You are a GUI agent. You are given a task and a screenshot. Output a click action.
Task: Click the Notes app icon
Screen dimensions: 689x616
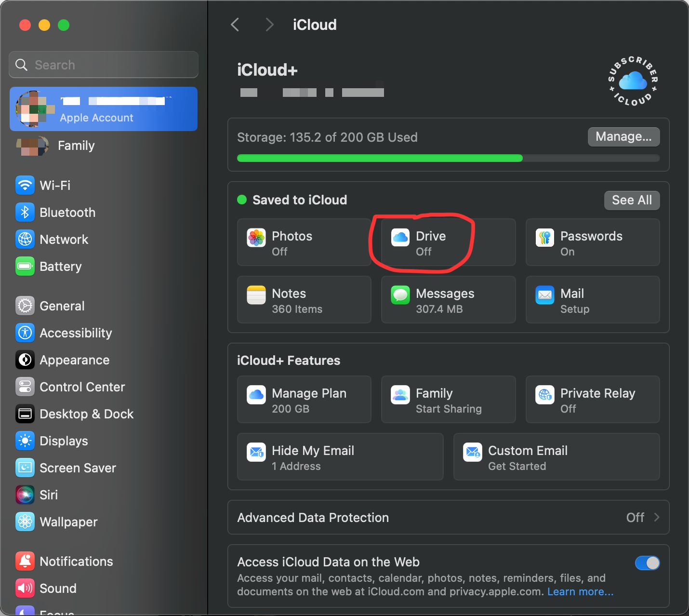pos(256,295)
